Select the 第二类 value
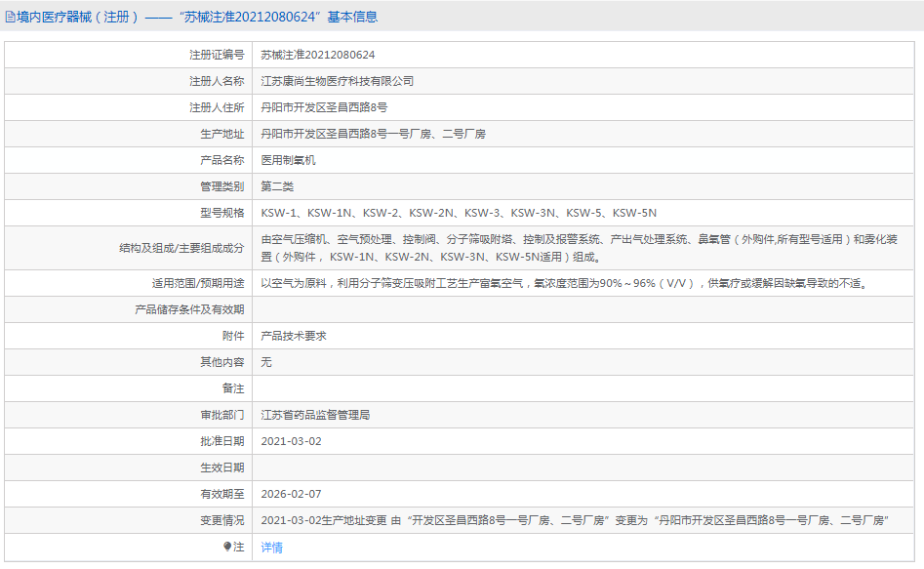This screenshot has width=924, height=569. pyautogui.click(x=277, y=186)
